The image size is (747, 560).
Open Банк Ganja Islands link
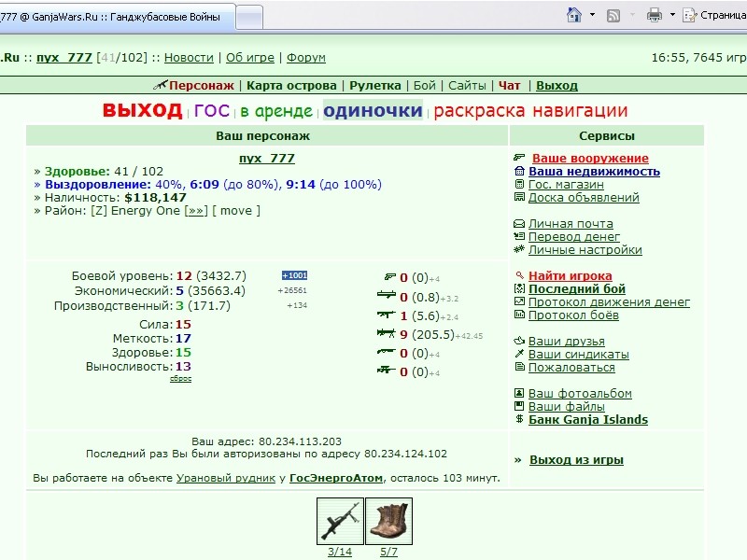[x=588, y=419]
